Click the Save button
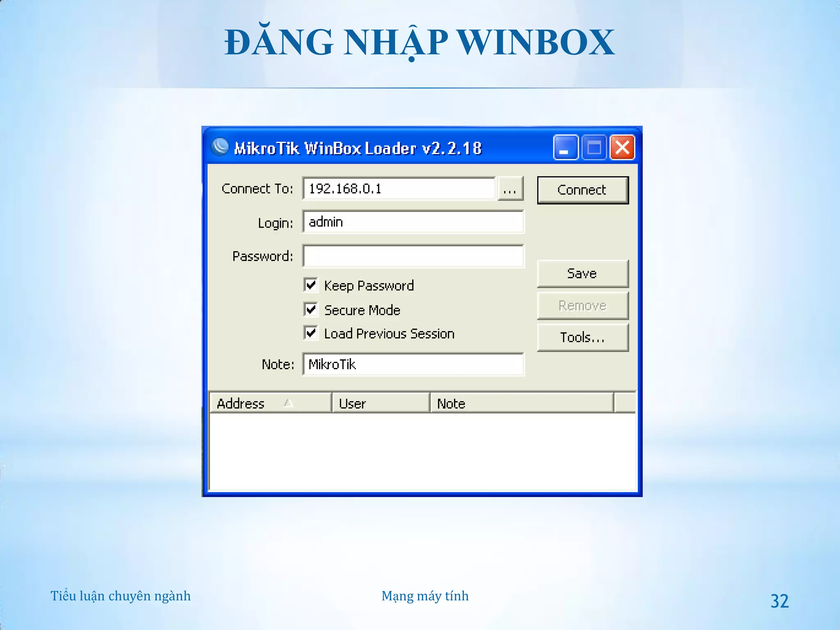The image size is (840, 630). coord(583,274)
